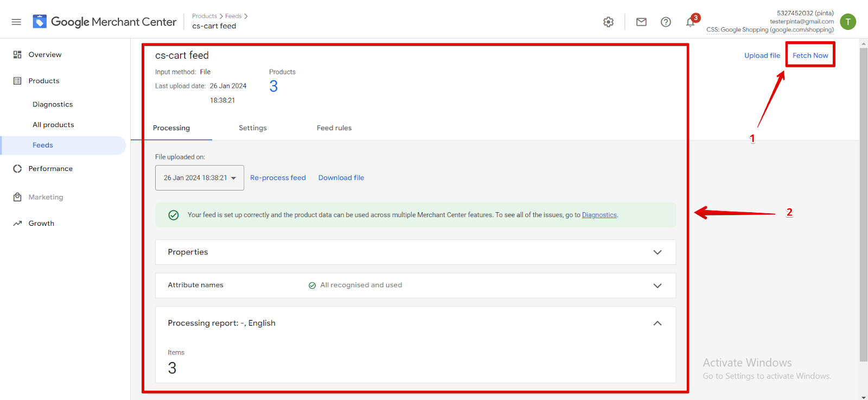Image resolution: width=868 pixels, height=400 pixels.
Task: Click the Overview dashboard icon
Action: (x=17, y=55)
